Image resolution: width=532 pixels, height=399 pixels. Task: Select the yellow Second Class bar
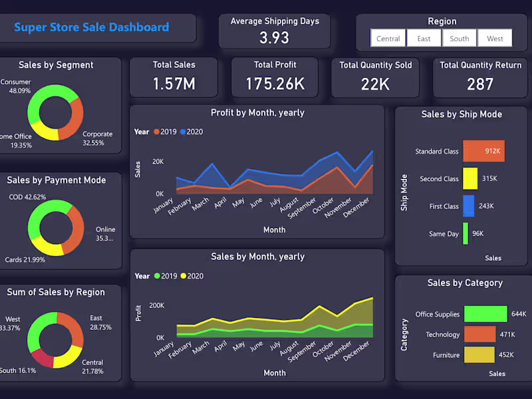tap(470, 178)
